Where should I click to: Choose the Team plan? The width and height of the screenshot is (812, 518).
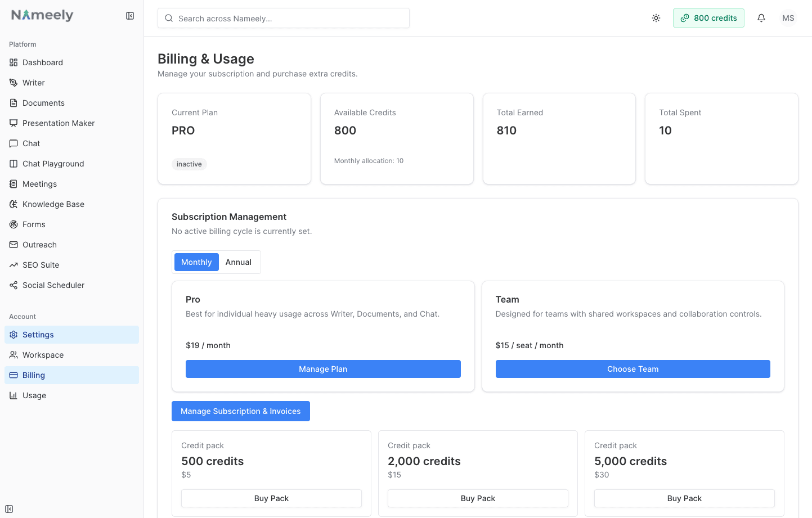pyautogui.click(x=632, y=369)
